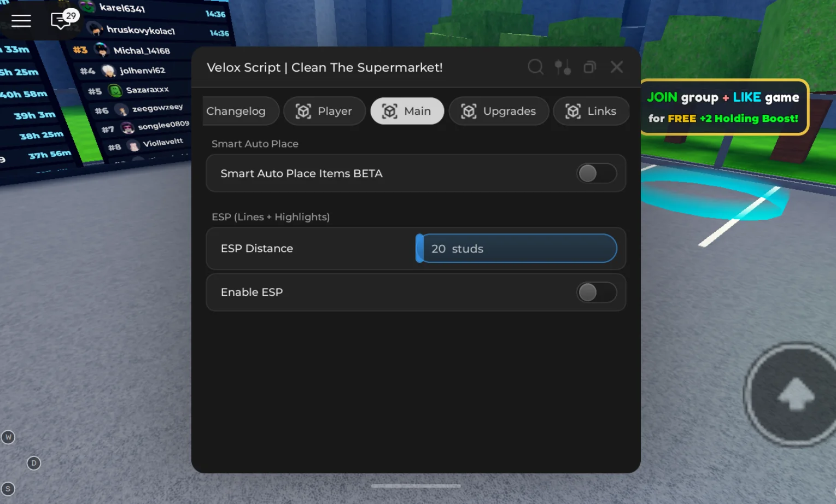Switch to the Changelog tab

pos(241,111)
